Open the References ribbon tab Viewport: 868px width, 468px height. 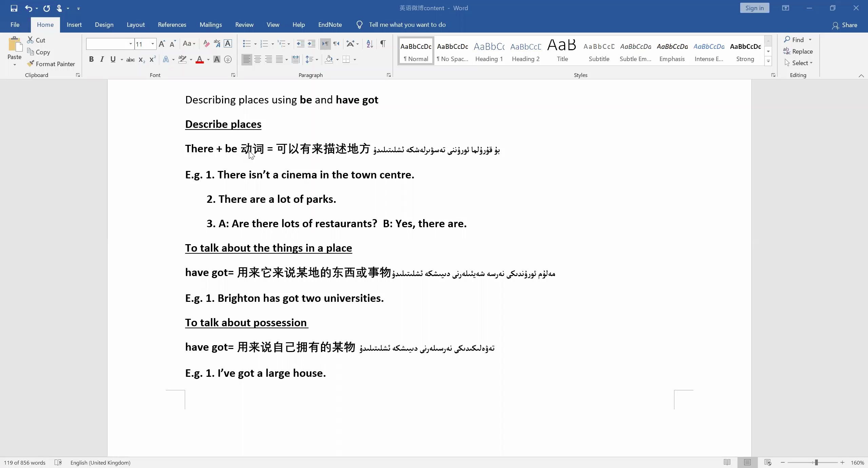172,25
